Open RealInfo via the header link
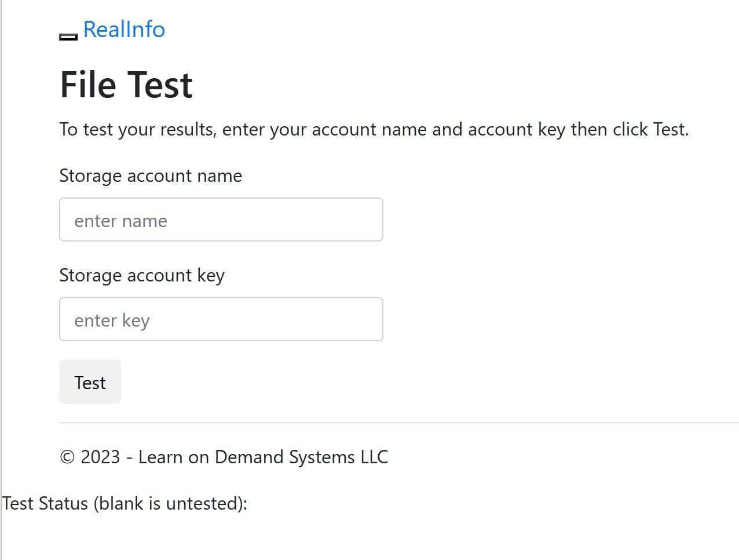Image resolution: width=739 pixels, height=560 pixels. click(124, 30)
